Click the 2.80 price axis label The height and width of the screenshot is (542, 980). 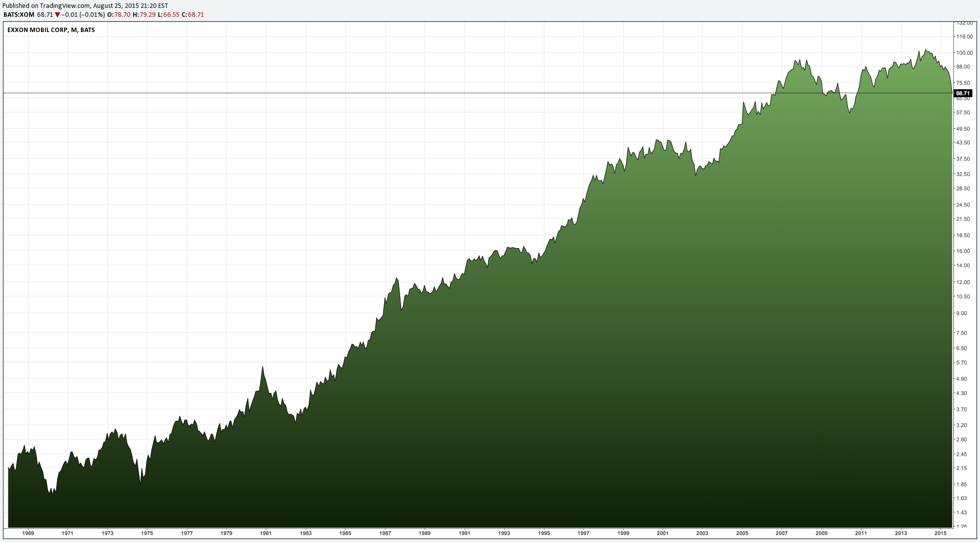(961, 439)
